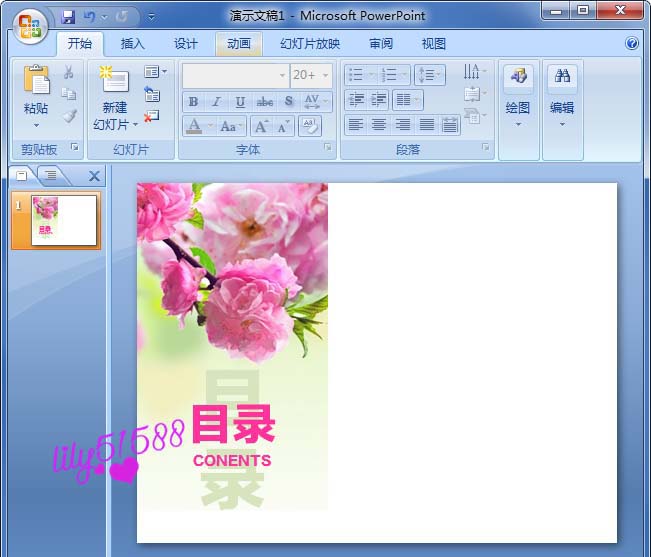Image resolution: width=651 pixels, height=557 pixels.
Task: Open the PowerPoint Help question icon
Action: coord(632,43)
